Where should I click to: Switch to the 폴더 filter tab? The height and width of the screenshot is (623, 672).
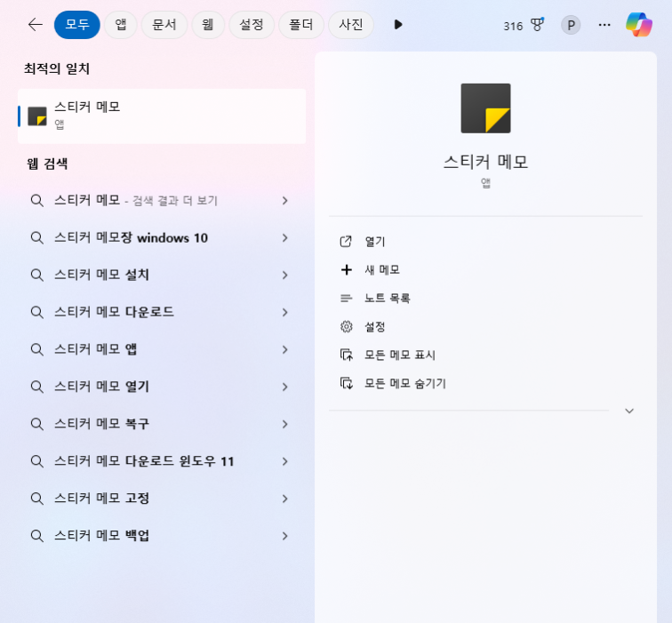click(x=300, y=25)
